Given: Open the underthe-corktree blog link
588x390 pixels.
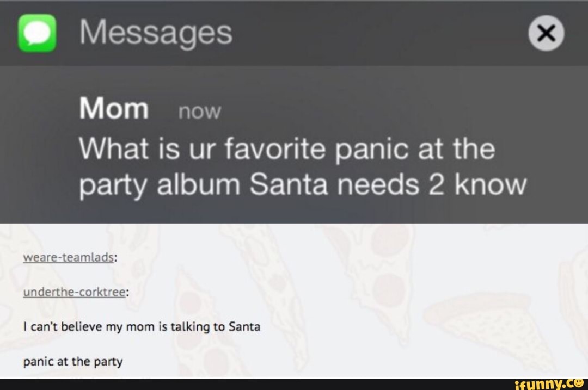Looking at the screenshot, I should [74, 292].
